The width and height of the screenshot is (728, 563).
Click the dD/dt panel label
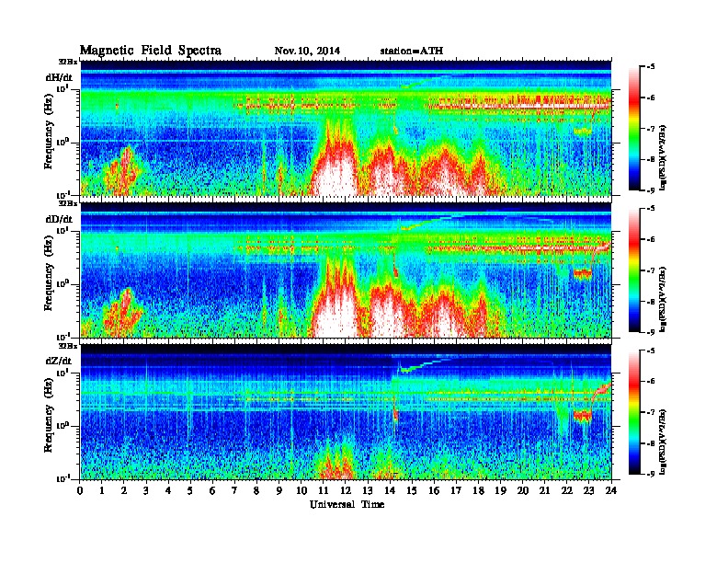pos(59,219)
